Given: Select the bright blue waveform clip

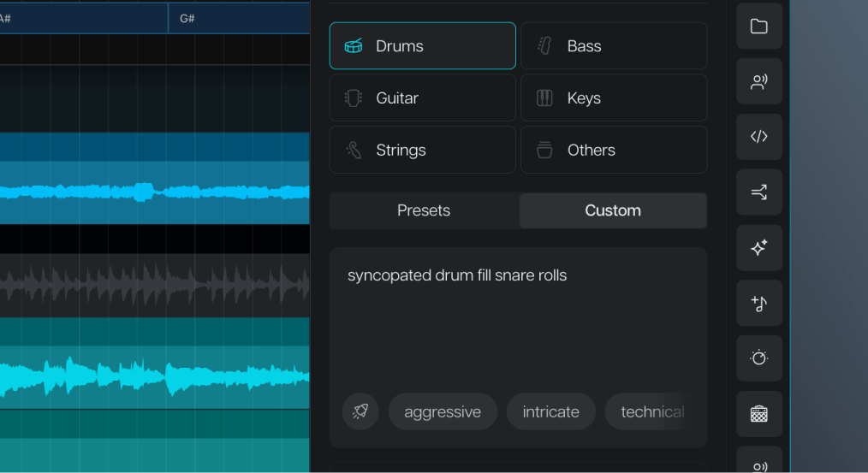Looking at the screenshot, I should [154, 192].
